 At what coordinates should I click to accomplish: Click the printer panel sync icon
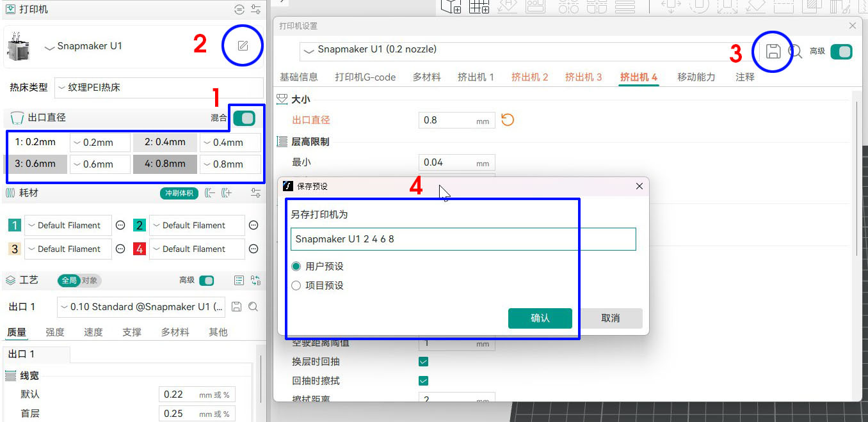point(239,10)
